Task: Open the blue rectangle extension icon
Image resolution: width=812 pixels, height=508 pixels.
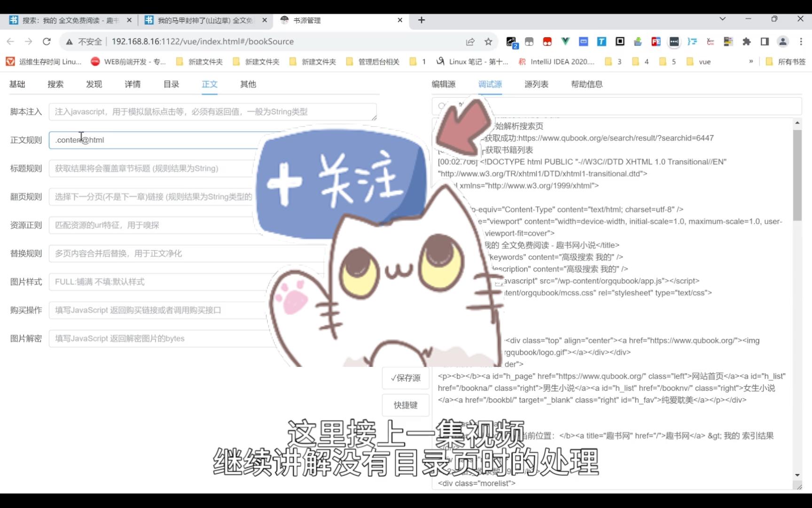Action: coord(584,41)
